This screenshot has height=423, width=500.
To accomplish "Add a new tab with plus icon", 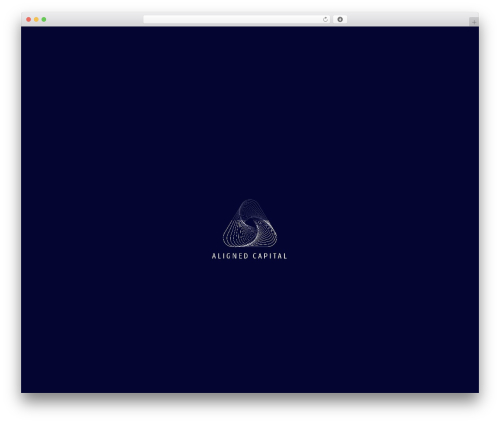I will (x=474, y=22).
